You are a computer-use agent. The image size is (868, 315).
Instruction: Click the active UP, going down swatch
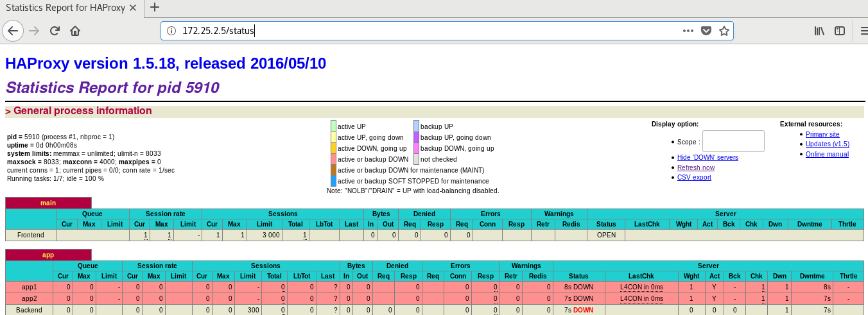(334, 137)
